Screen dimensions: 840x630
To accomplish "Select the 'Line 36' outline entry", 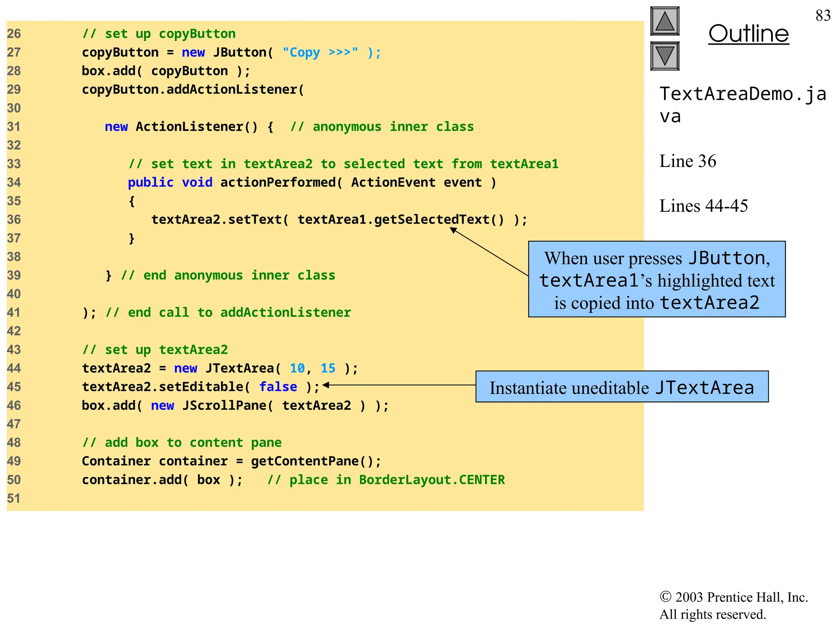I will point(687,161).
